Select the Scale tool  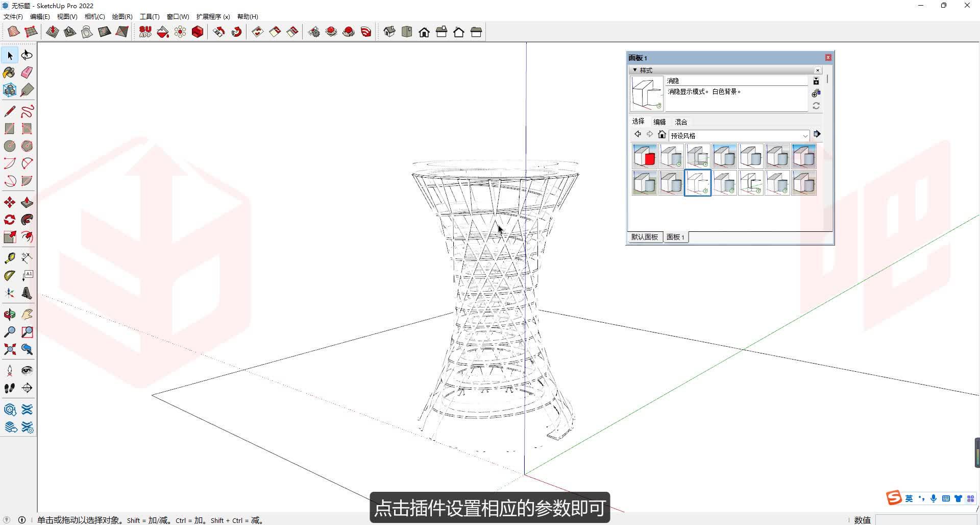[10, 237]
